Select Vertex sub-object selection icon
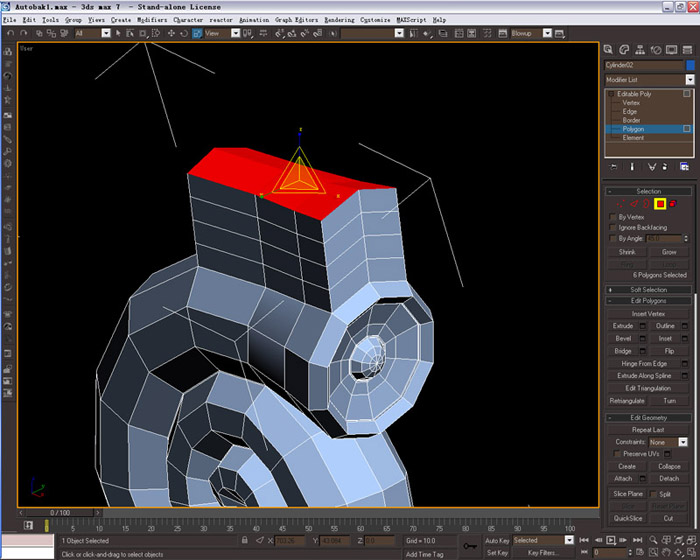The width and height of the screenshot is (700, 560). [x=621, y=204]
